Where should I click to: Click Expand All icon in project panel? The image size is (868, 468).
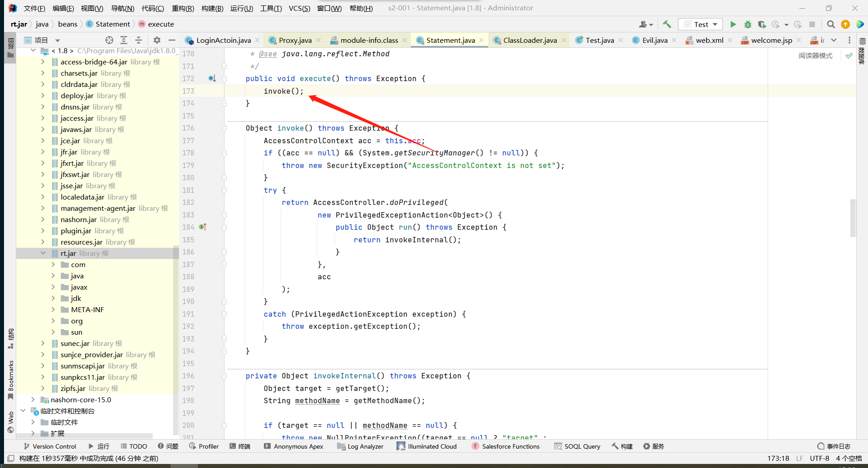tap(124, 40)
